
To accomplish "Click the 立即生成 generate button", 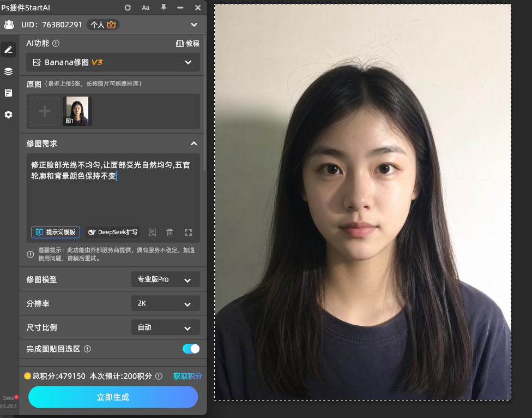I will pyautogui.click(x=113, y=397).
